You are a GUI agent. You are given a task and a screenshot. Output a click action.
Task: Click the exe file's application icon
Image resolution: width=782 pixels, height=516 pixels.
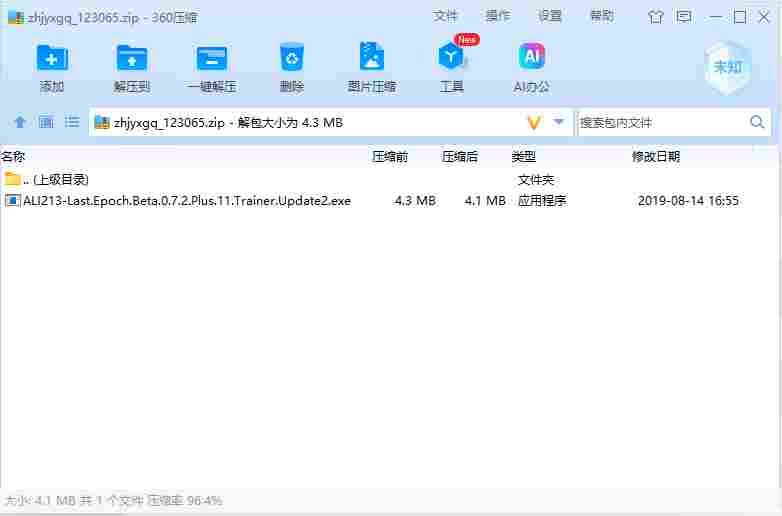click(12, 201)
